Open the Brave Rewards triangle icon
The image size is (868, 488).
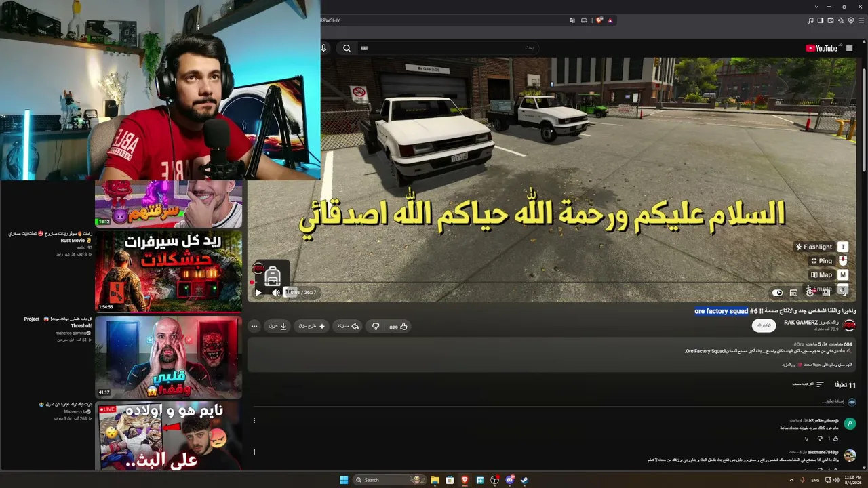point(610,20)
